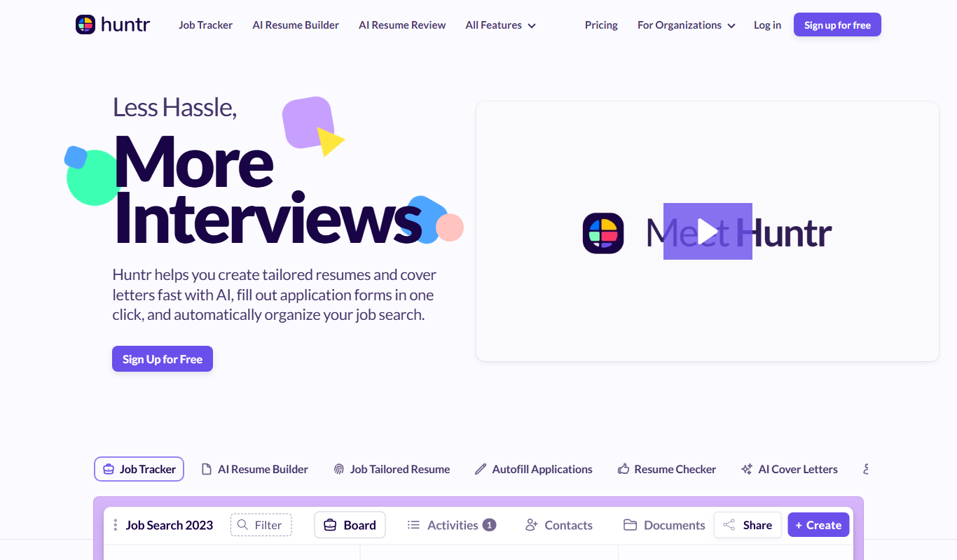This screenshot has height=560, width=957.
Task: Click the huntr wordmark text
Action: pos(125,24)
